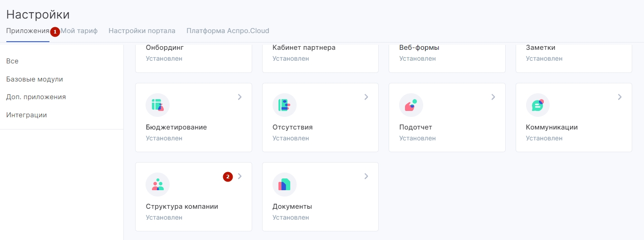This screenshot has width=644, height=240.
Task: Expand the Подотчет card chevron
Action: point(493,97)
